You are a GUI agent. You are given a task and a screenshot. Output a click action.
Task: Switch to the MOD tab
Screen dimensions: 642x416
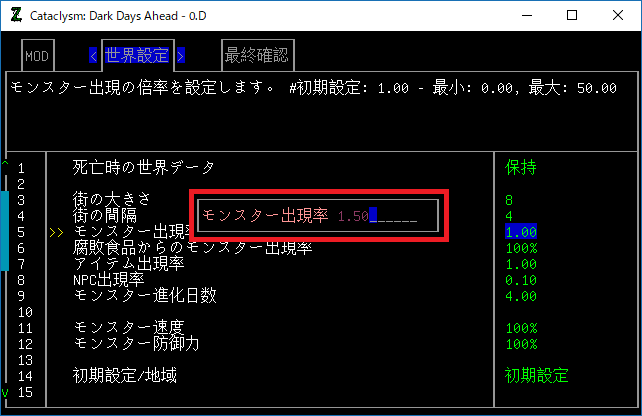click(x=37, y=55)
